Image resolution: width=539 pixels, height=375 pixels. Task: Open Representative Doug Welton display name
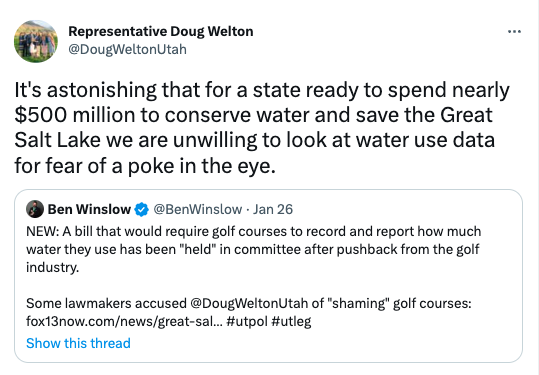click(161, 31)
